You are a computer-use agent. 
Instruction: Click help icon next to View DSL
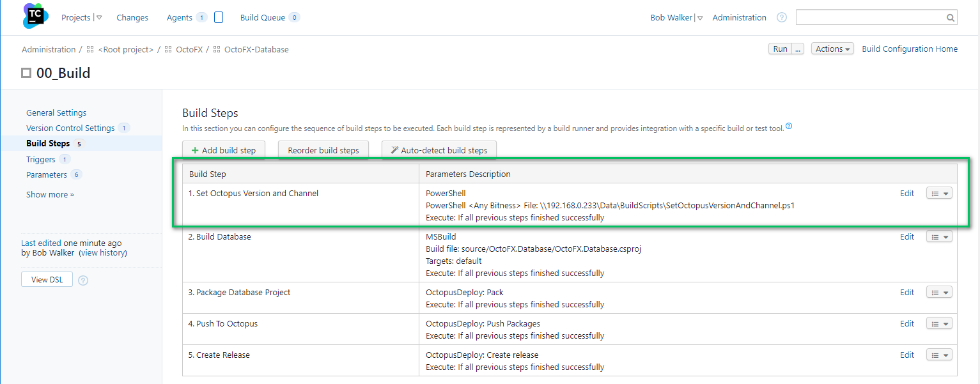[x=83, y=280]
